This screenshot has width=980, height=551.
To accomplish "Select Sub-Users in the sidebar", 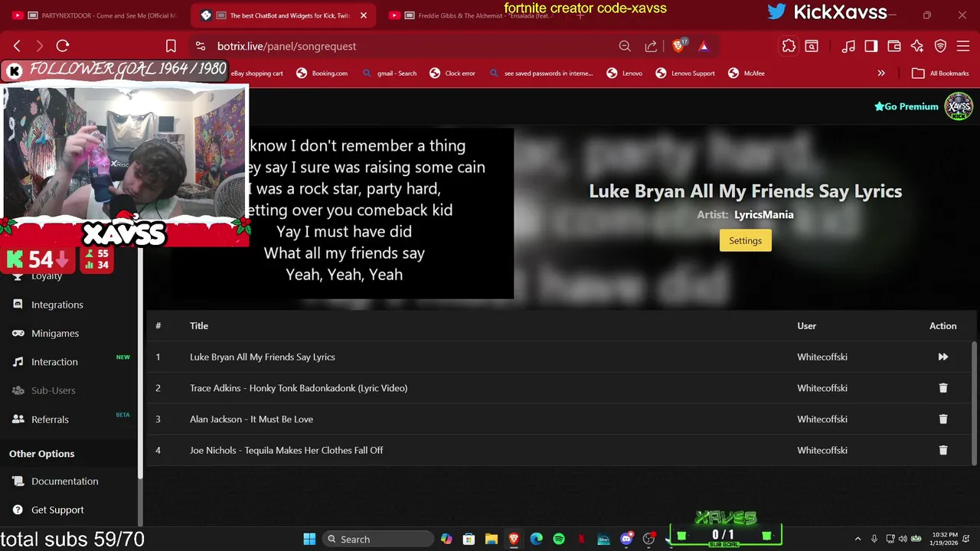I will coord(54,390).
